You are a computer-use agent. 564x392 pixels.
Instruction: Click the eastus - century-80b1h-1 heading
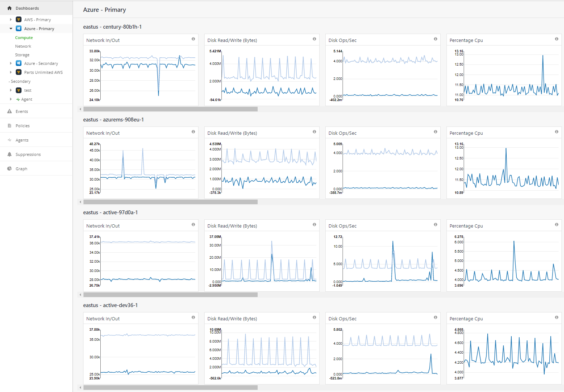pos(112,27)
